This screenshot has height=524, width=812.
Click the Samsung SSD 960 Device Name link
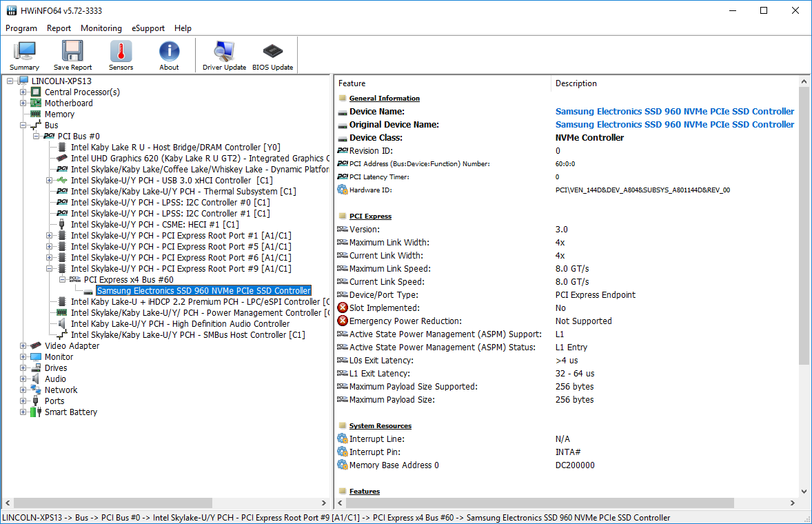674,112
